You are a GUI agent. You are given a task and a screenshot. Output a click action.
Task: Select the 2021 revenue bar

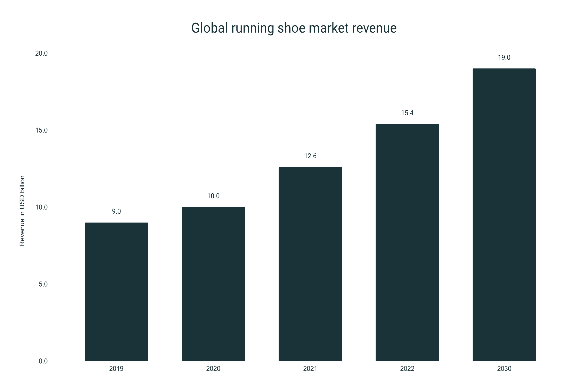(310, 264)
